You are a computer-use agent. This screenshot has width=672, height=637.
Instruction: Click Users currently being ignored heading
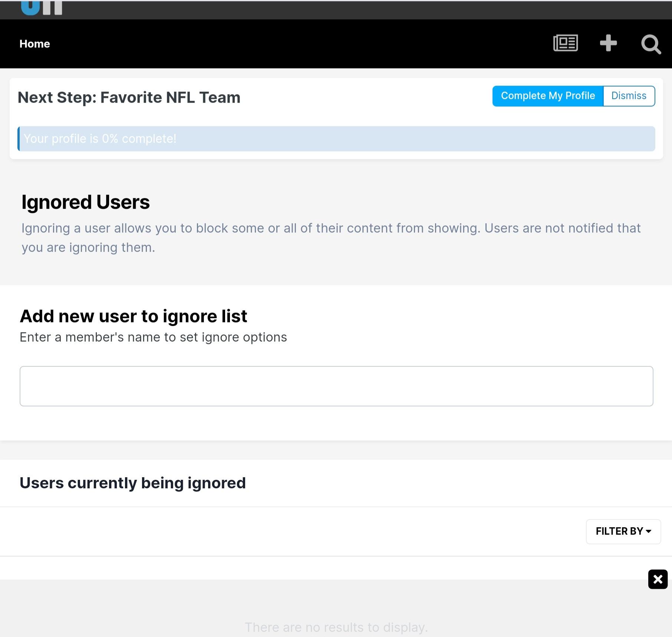(133, 483)
